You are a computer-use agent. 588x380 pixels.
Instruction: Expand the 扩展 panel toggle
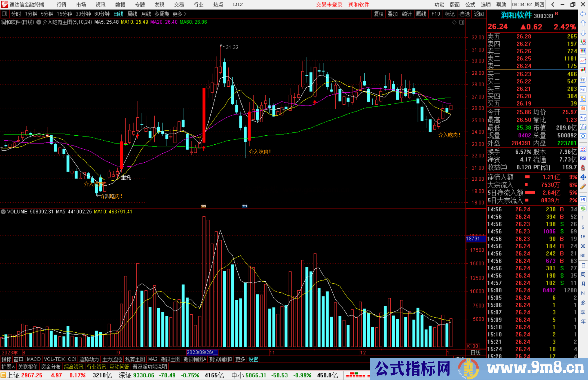[8, 367]
